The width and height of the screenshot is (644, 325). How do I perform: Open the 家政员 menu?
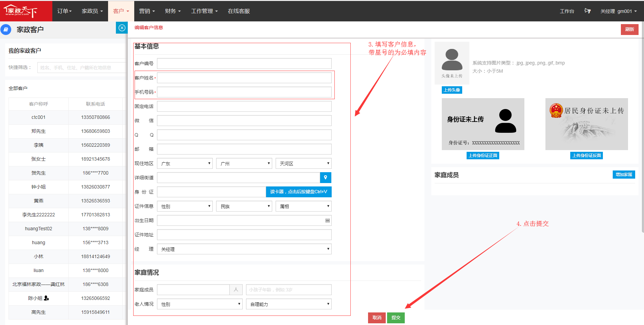click(92, 11)
